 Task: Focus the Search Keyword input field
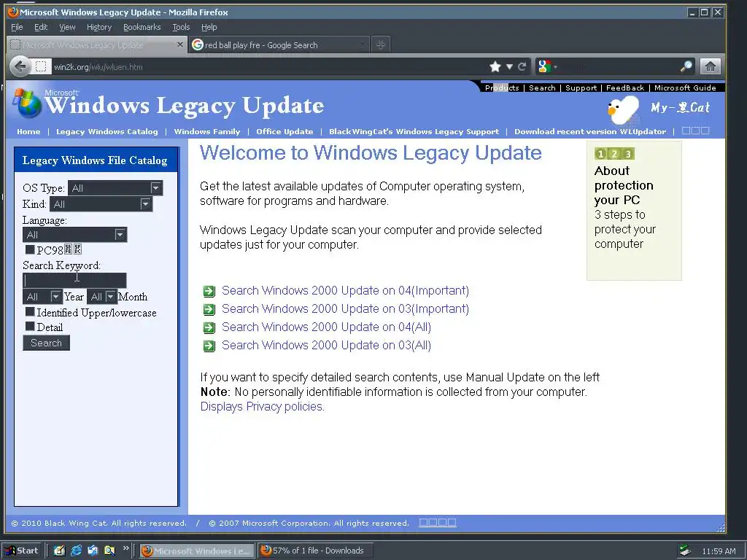(x=75, y=280)
